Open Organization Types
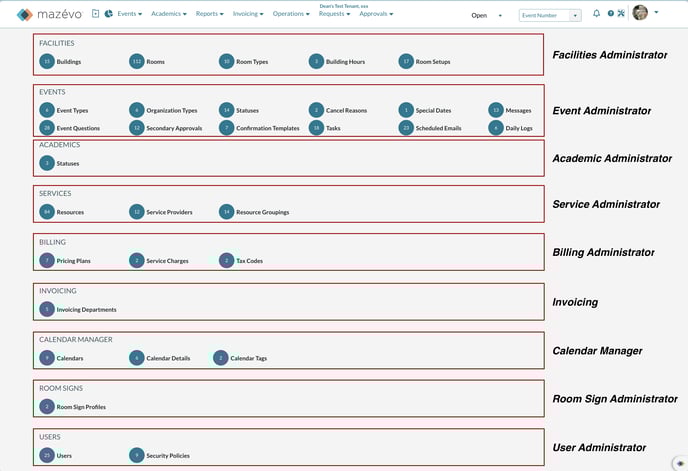This screenshot has height=471, width=688. point(172,111)
